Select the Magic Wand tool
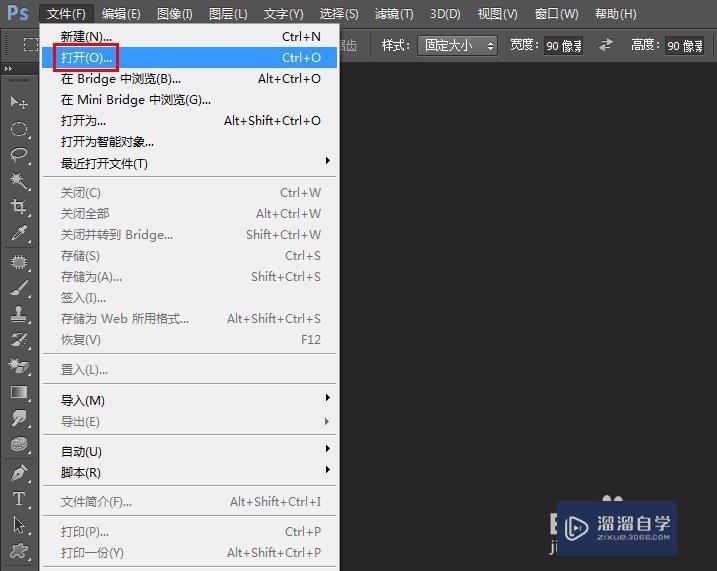Image resolution: width=717 pixels, height=571 pixels. click(19, 181)
